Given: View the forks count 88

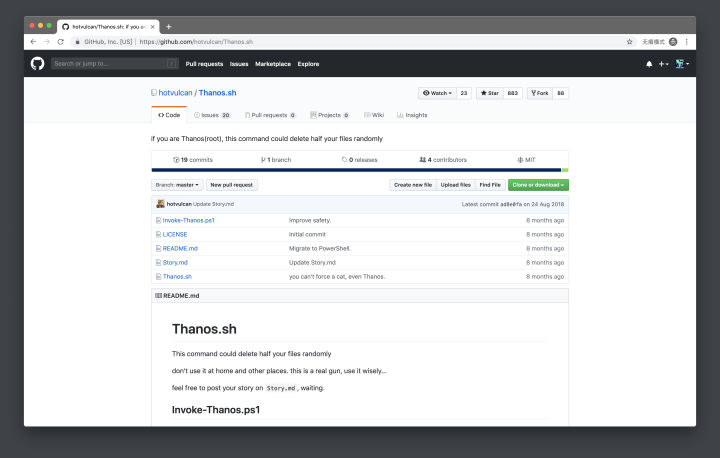Looking at the screenshot, I should click(x=561, y=93).
